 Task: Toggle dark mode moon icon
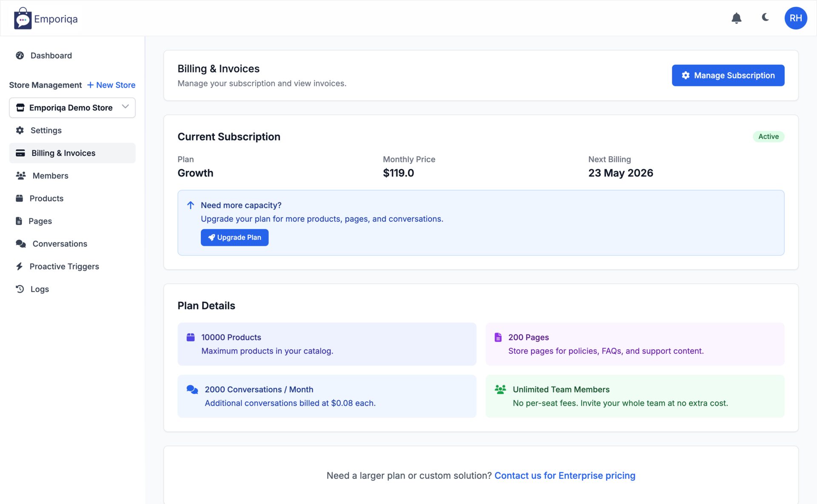coord(765,17)
